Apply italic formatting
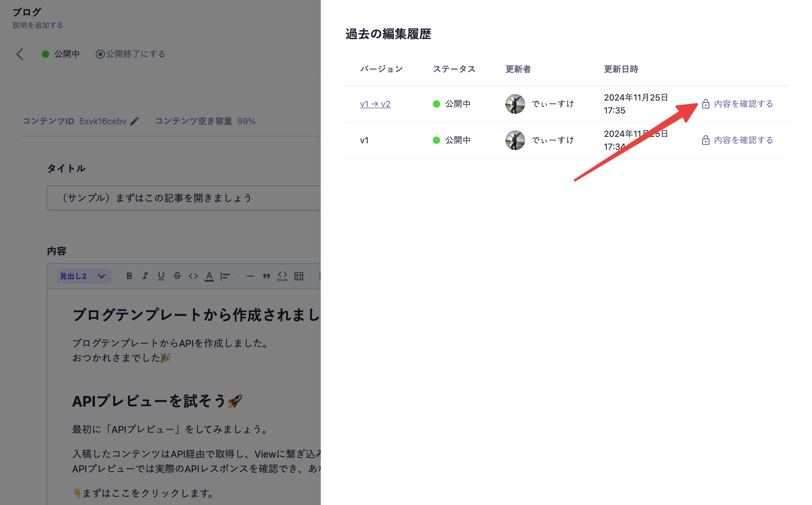 (145, 276)
